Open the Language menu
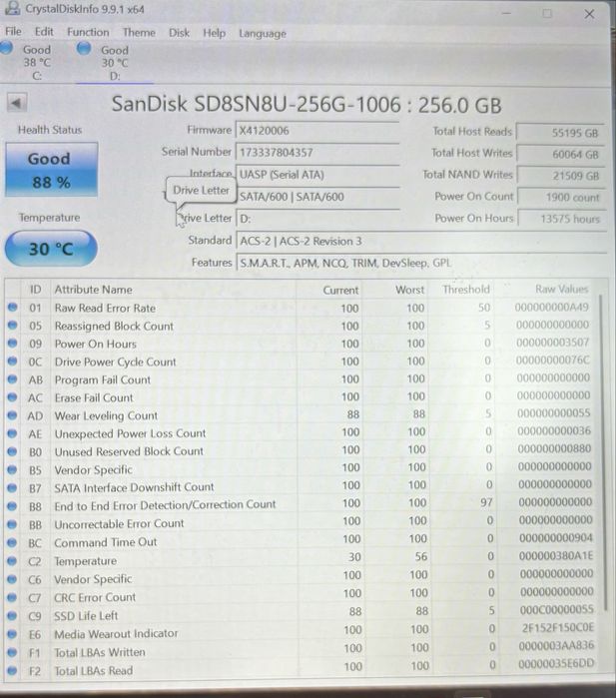This screenshot has width=616, height=698. point(263,34)
